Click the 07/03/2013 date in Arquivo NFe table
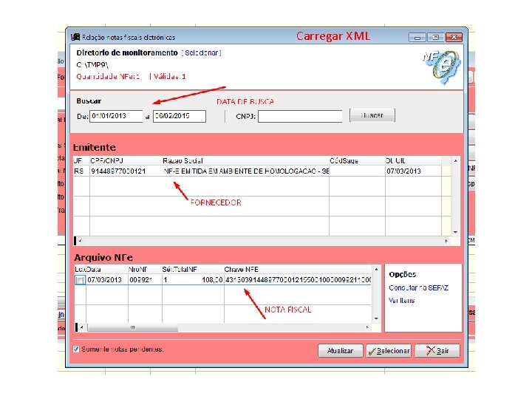Image resolution: width=532 pixels, height=399 pixels. (104, 280)
